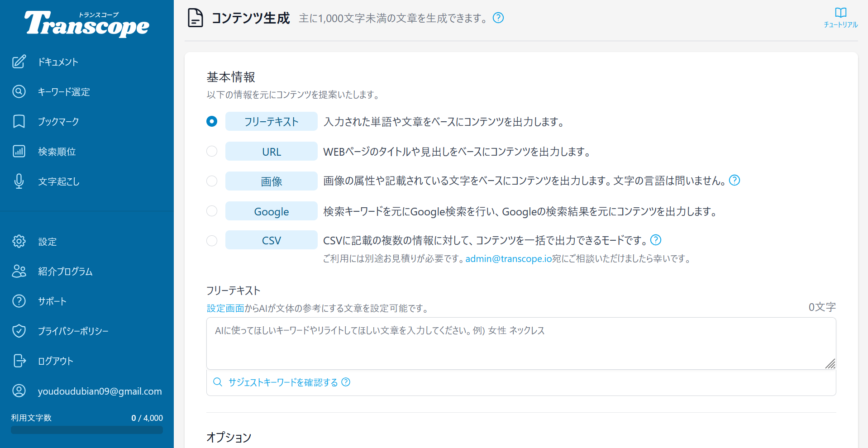
Task: Click the 文字起こし microphone icon
Action: 19,181
